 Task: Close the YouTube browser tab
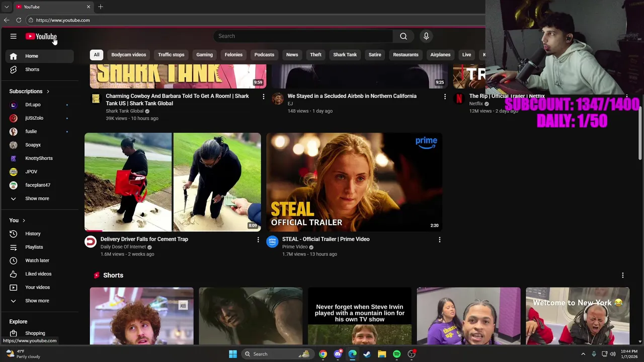pos(89,7)
